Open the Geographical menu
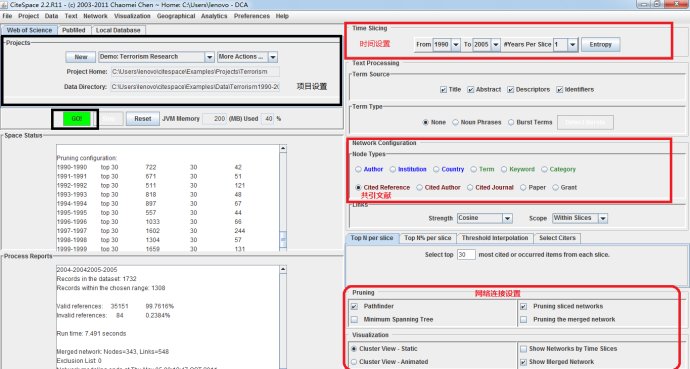The height and width of the screenshot is (369, 690). pos(176,16)
